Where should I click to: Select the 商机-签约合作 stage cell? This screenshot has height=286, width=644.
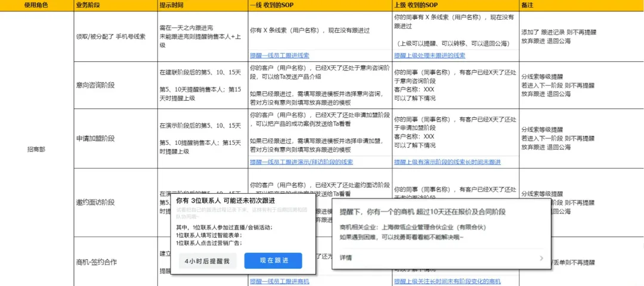(97, 262)
